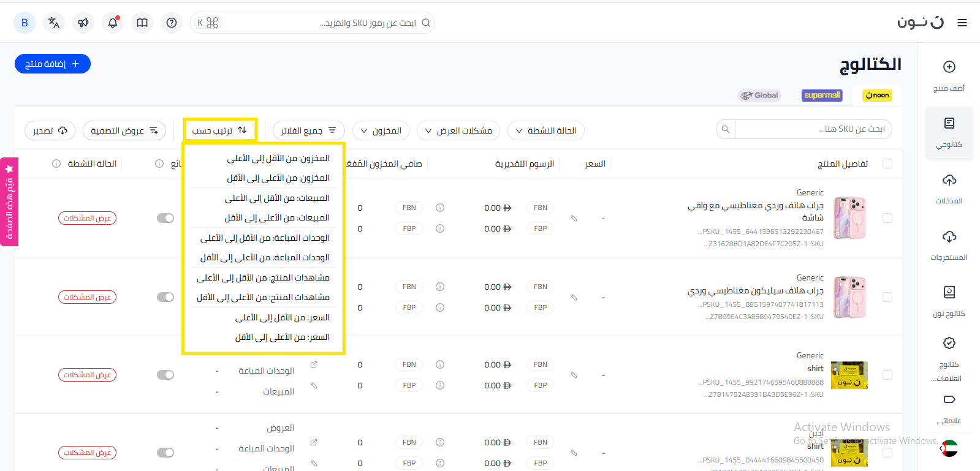
Task: Open the documentation book icon
Action: (142, 23)
